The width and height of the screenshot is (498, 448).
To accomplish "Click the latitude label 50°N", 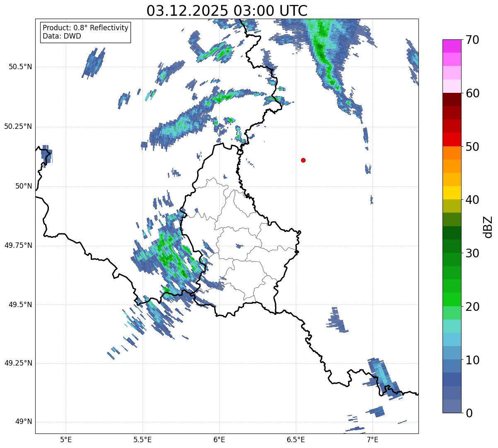I will tap(24, 186).
